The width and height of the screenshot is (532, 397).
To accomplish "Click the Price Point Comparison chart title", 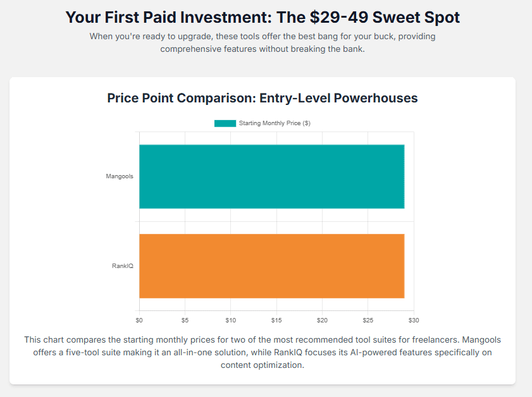I will coord(263,98).
